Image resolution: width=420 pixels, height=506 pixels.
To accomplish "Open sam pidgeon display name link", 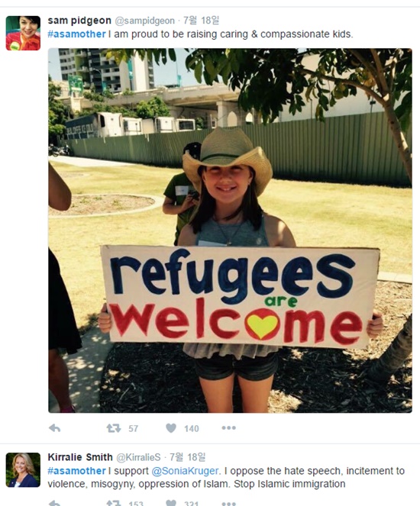I will click(79, 21).
